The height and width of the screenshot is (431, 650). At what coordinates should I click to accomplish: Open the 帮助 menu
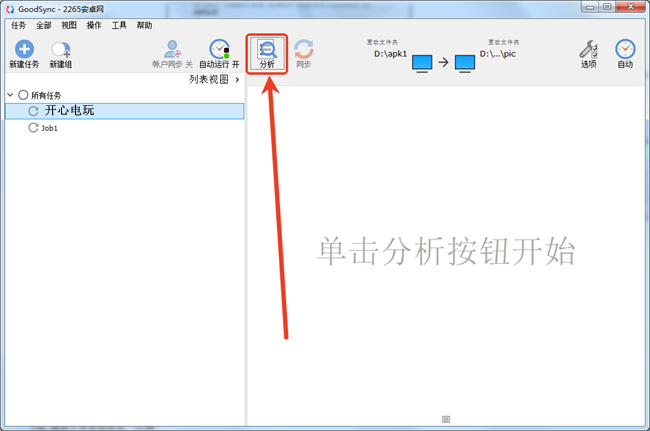click(x=144, y=25)
